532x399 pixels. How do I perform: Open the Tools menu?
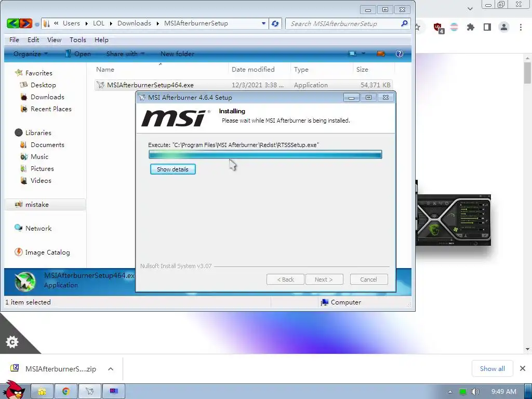(78, 40)
